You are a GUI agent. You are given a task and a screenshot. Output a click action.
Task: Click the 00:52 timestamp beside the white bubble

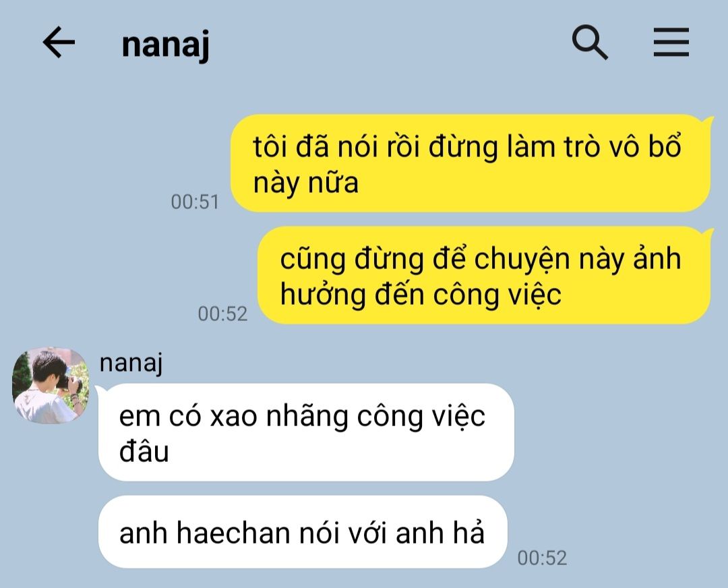[542, 558]
